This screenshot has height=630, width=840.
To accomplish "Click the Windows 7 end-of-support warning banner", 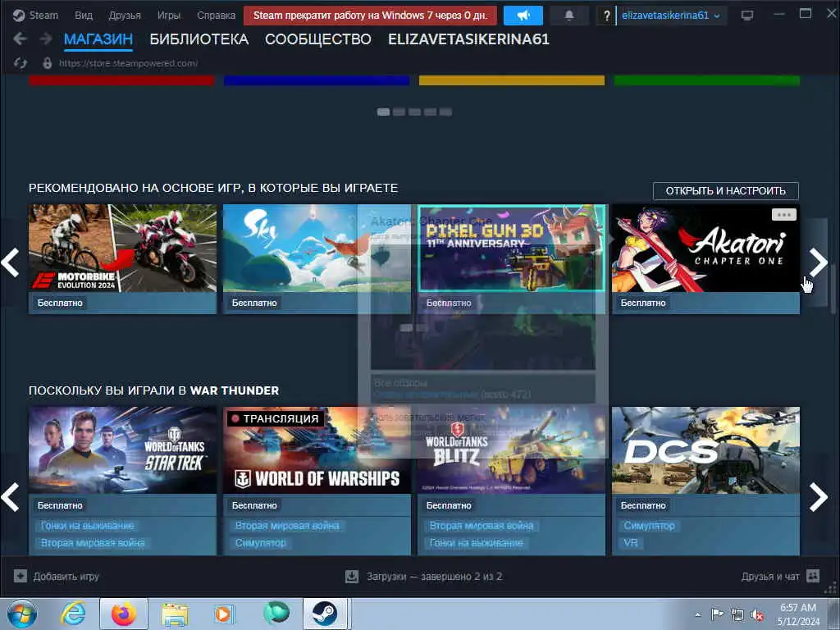I will point(370,16).
